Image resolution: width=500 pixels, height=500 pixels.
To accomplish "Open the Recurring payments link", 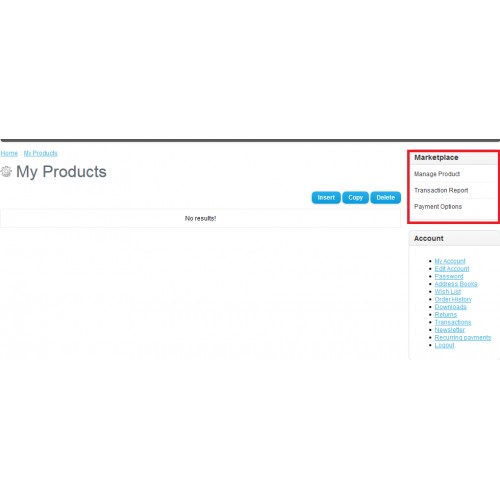I will pyautogui.click(x=463, y=338).
